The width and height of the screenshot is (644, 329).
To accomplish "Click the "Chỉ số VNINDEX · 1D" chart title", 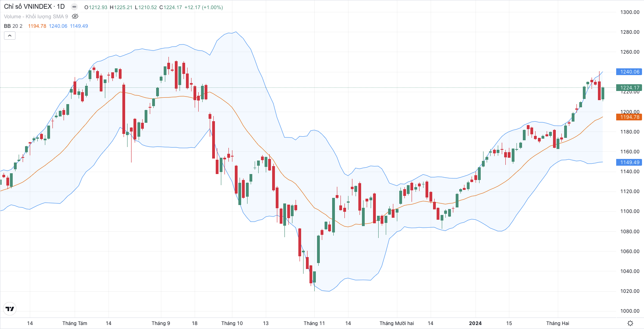I will tap(34, 7).
